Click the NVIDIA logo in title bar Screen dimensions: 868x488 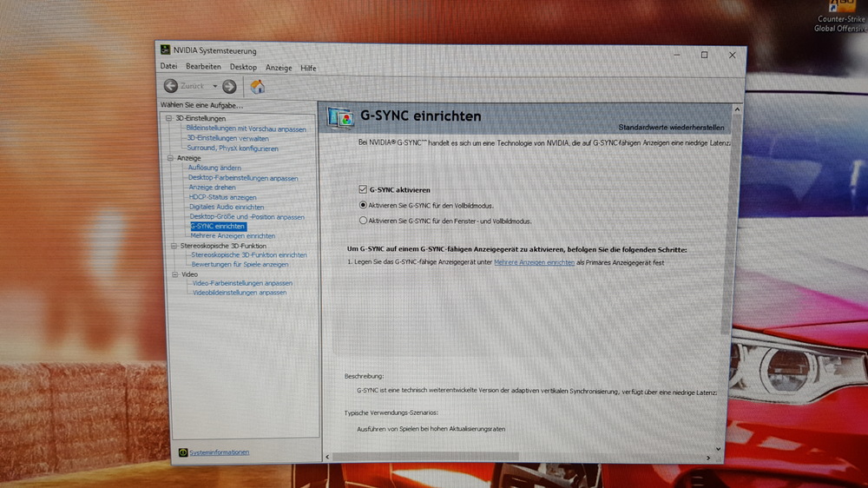coord(165,49)
